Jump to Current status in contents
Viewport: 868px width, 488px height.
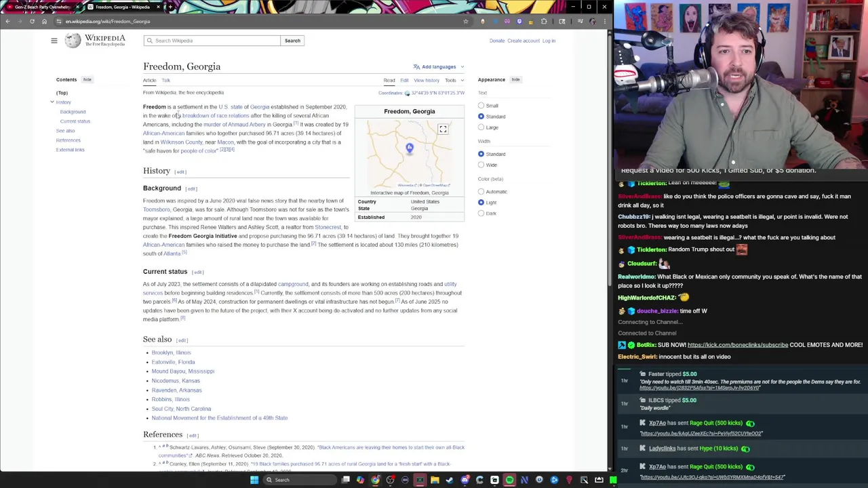tap(75, 121)
